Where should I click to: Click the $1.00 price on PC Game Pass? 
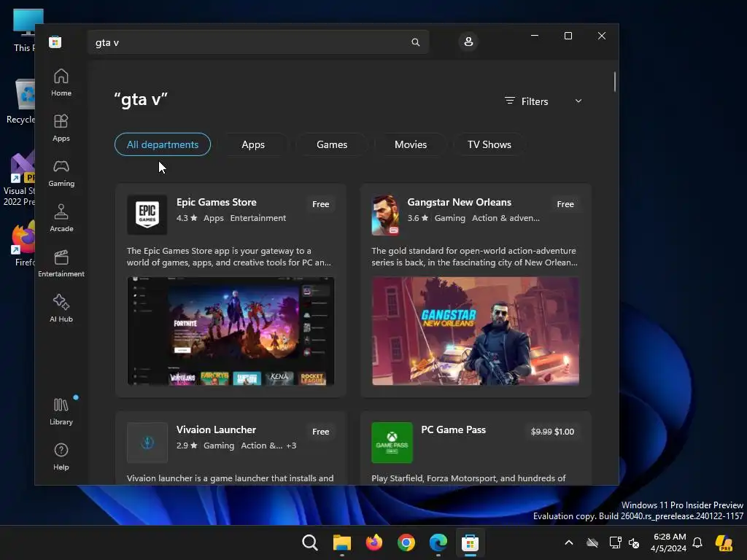click(565, 432)
